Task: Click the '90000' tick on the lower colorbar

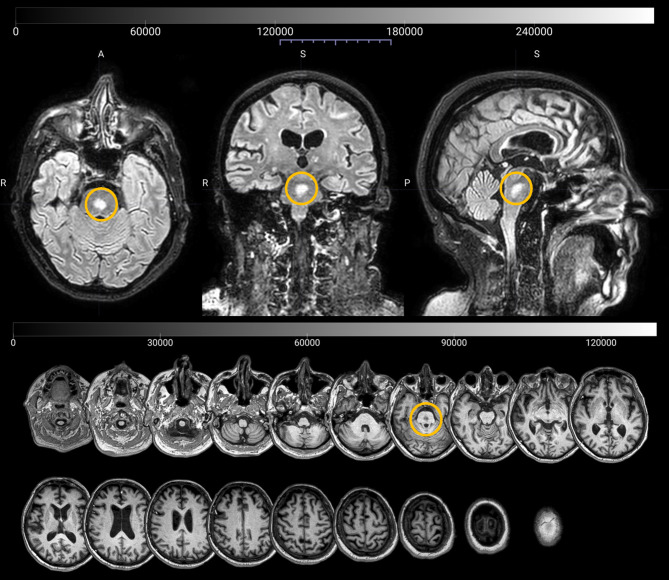Action: click(454, 343)
